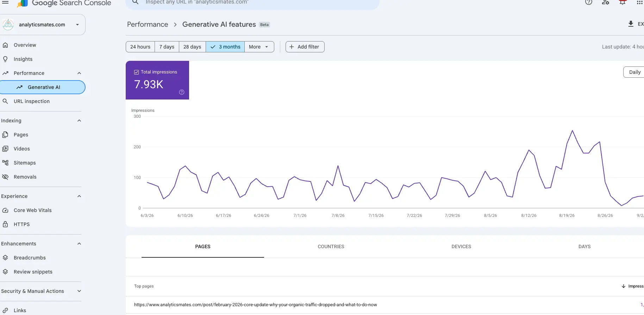Open the hamburger main menu

click(x=5, y=2)
